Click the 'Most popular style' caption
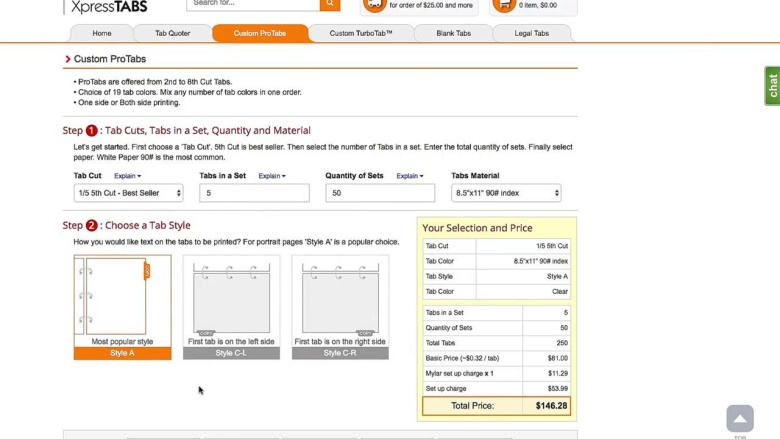Image resolution: width=780 pixels, height=439 pixels. pos(122,342)
